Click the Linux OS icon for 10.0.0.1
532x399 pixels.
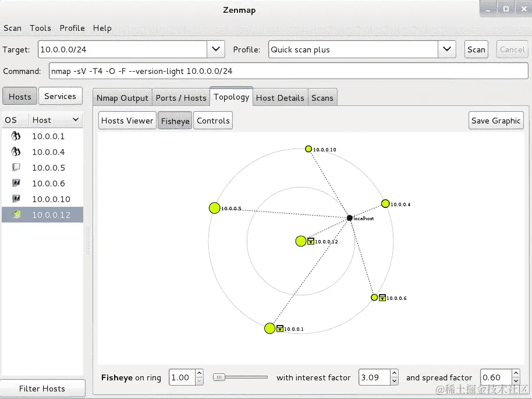(16, 136)
